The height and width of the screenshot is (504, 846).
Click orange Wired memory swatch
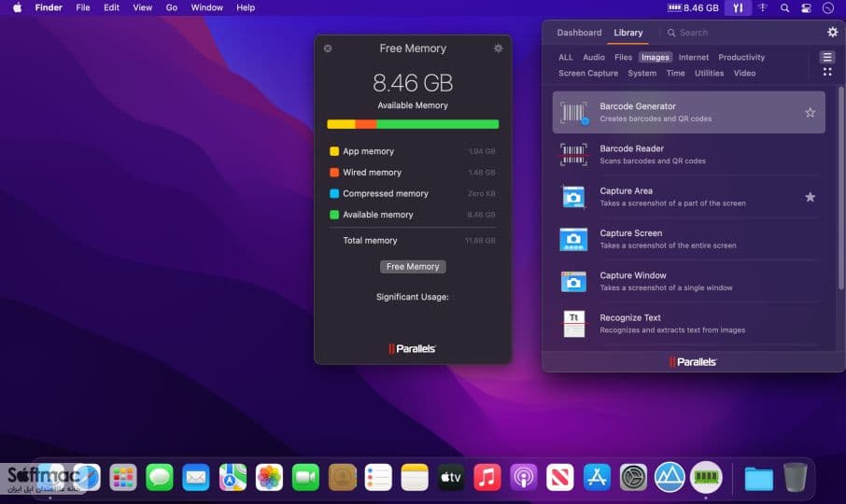coord(334,172)
